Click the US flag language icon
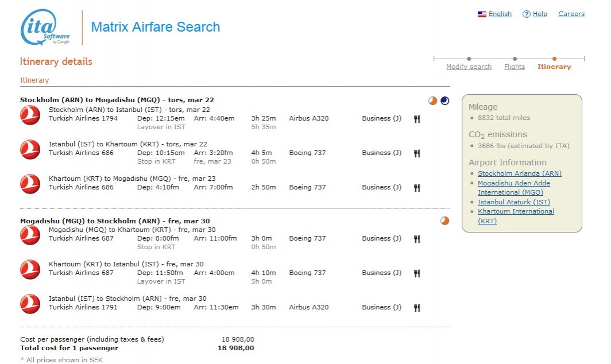Viewport: 611px width, 364px height. click(x=482, y=14)
